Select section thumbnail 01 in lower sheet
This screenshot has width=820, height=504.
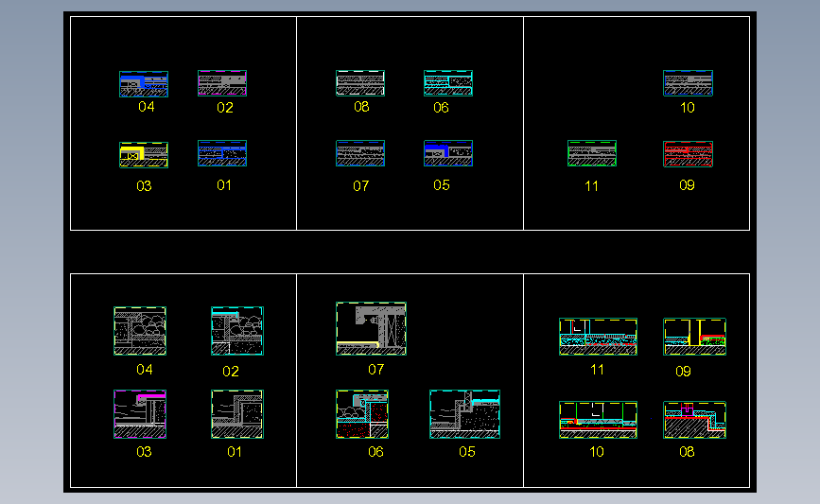[x=237, y=414]
